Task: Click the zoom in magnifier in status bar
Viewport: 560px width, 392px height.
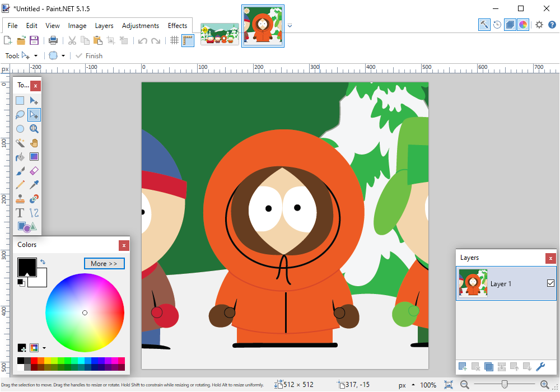Action: pyautogui.click(x=545, y=385)
